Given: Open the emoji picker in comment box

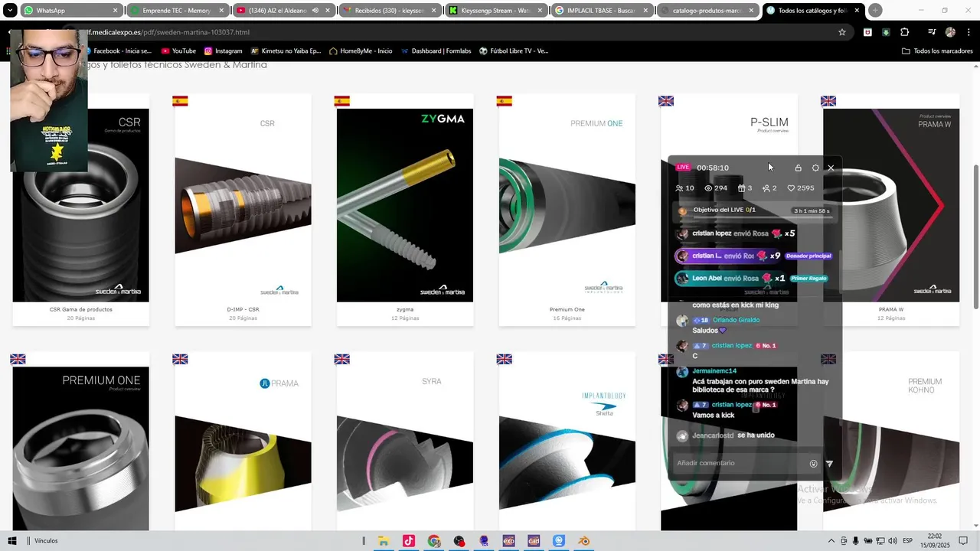Looking at the screenshot, I should pos(813,463).
